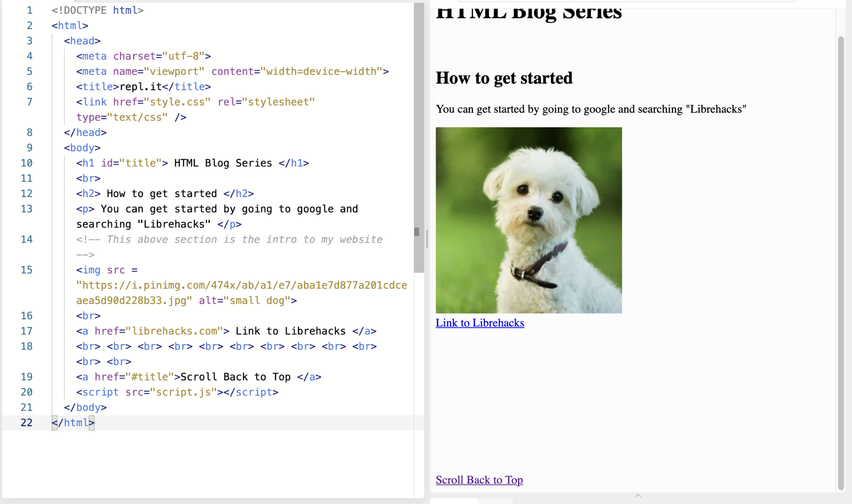Place cursor on the <!DOCTYPE html> declaration
The height and width of the screenshot is (504, 852).
click(97, 10)
